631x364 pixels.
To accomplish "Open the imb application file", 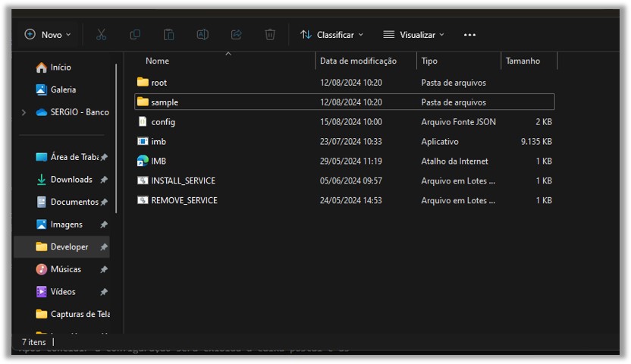I will click(159, 142).
